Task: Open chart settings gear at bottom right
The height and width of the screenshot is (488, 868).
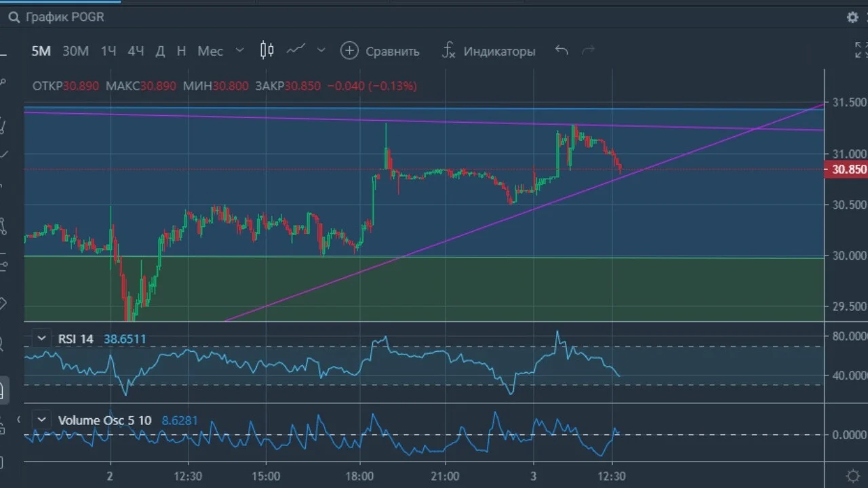Action: pos(853,475)
